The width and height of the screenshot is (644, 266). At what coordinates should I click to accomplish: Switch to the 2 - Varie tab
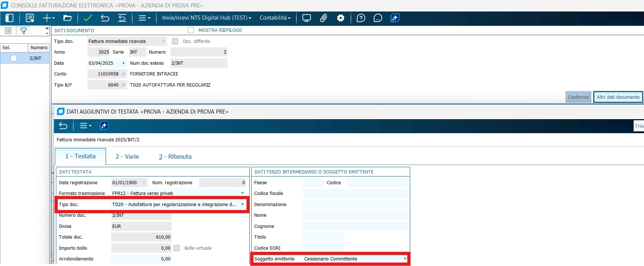(127, 157)
